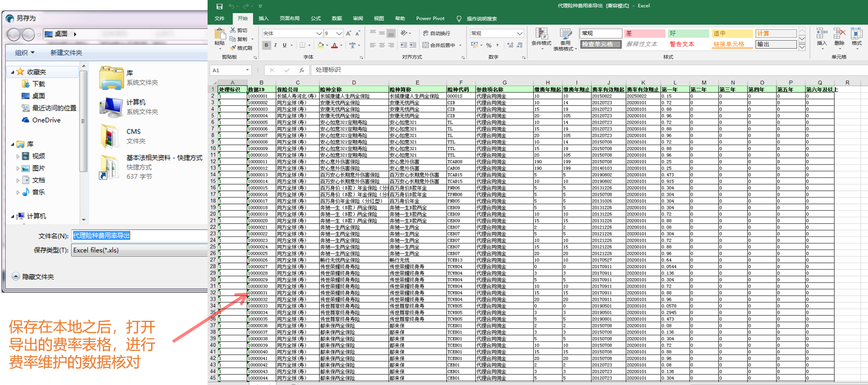Click the Insert Function fx icon
The width and height of the screenshot is (868, 385).
coord(302,70)
